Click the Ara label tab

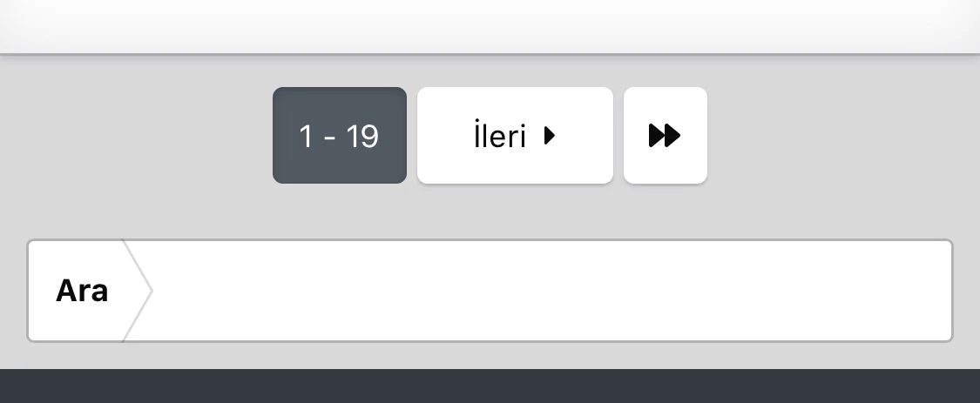tap(82, 291)
